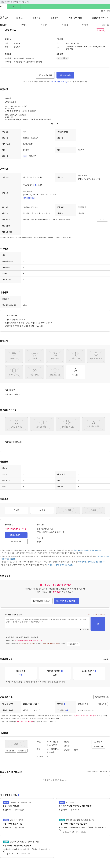
Task: Click the 교육비 지원 welfare icon
Action: point(75,356)
